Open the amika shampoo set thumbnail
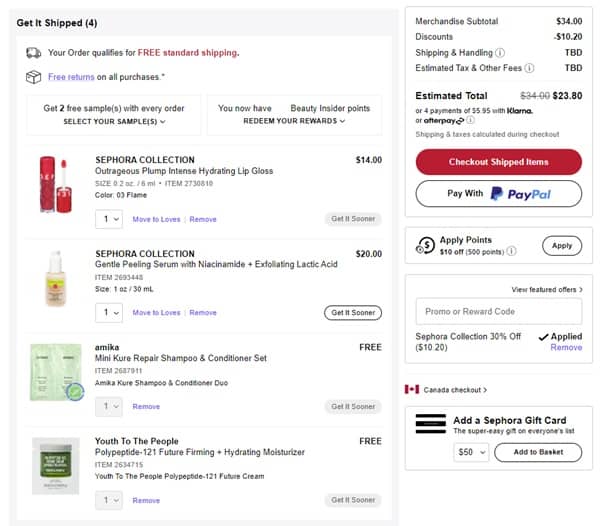The height and width of the screenshot is (526, 600). (x=55, y=372)
